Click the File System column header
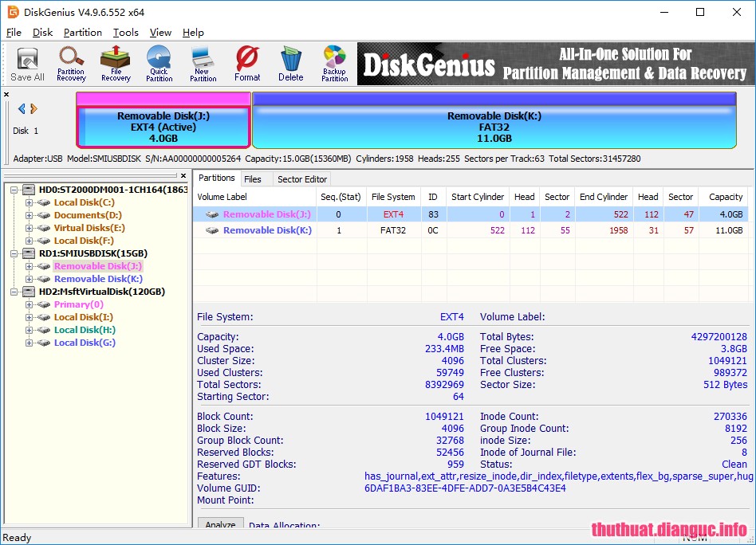 click(x=393, y=197)
